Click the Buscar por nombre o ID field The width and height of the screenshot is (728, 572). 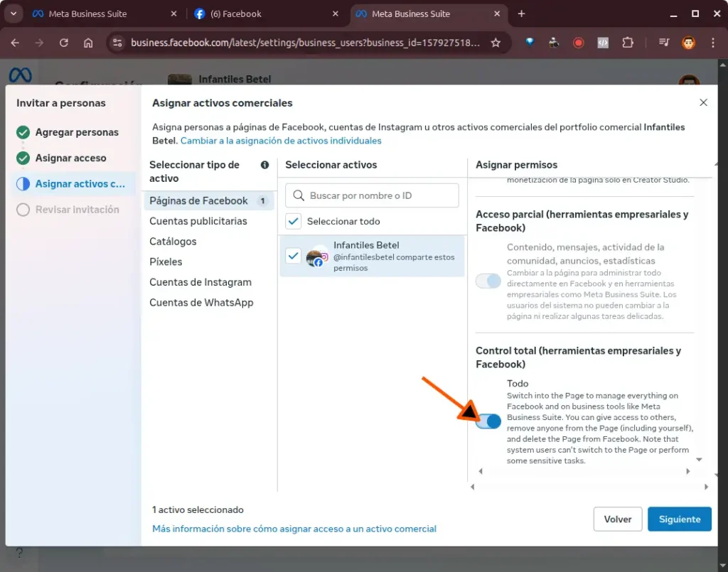click(x=380, y=195)
